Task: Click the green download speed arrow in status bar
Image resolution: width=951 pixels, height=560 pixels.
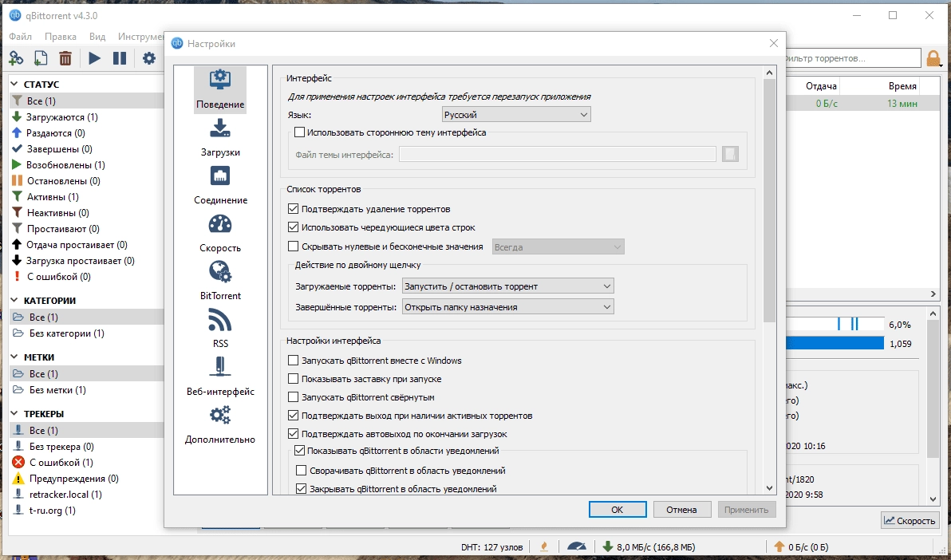Action: point(608,546)
